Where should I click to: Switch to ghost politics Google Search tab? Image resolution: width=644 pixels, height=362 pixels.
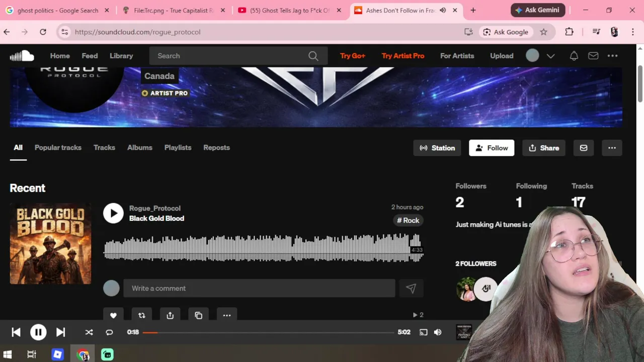pos(58,10)
